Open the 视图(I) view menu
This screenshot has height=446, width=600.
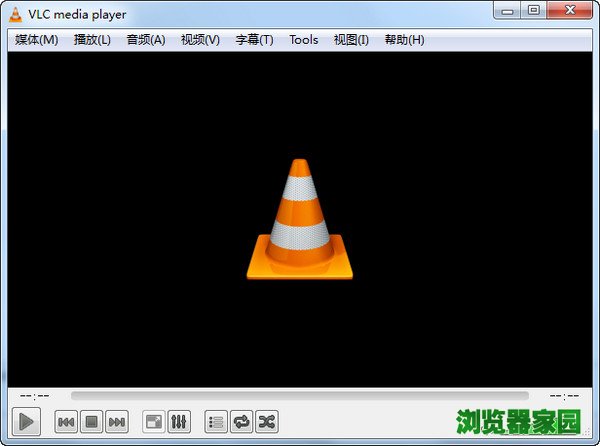coord(351,40)
